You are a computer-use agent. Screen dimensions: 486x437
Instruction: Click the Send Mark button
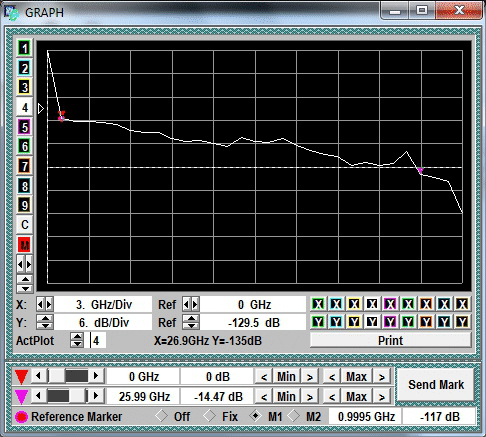click(436, 385)
